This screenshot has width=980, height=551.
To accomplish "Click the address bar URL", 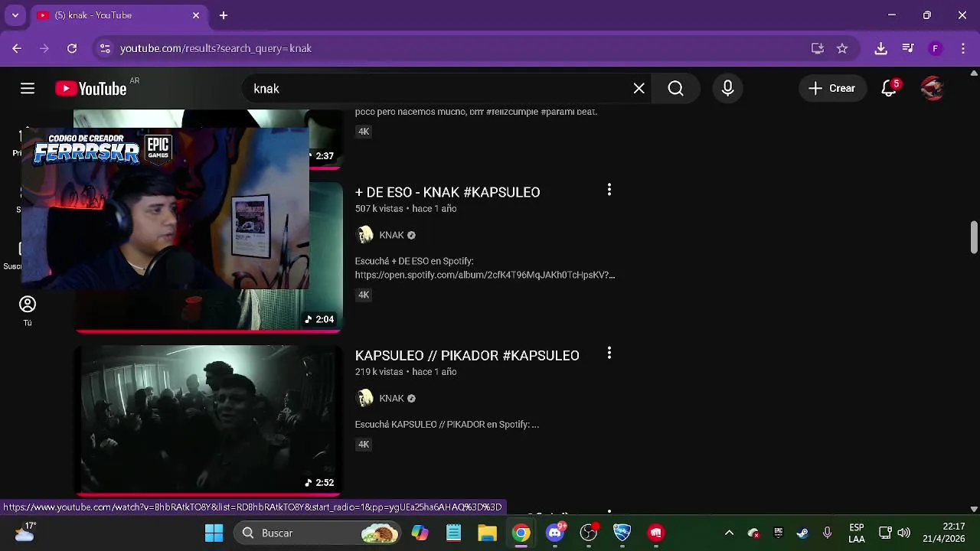I will (216, 48).
